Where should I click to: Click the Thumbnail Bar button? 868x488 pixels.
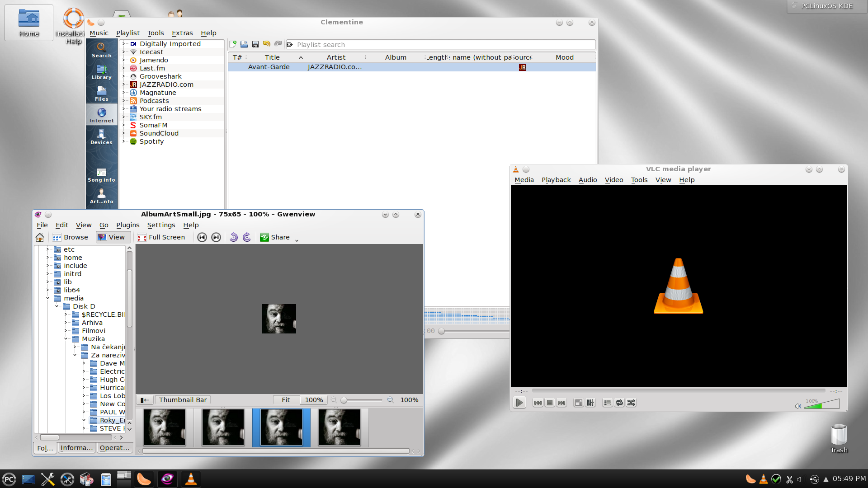[183, 400]
